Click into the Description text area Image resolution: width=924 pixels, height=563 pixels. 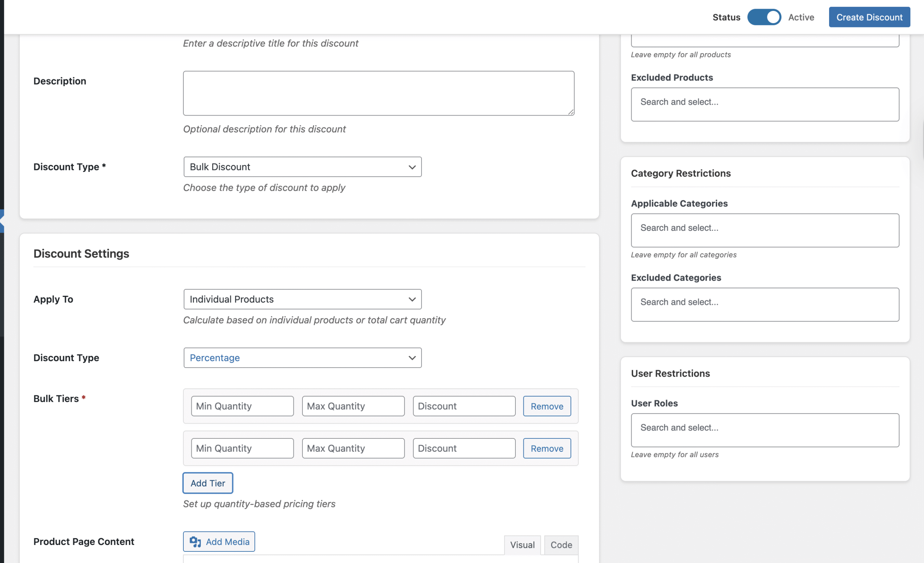378,93
